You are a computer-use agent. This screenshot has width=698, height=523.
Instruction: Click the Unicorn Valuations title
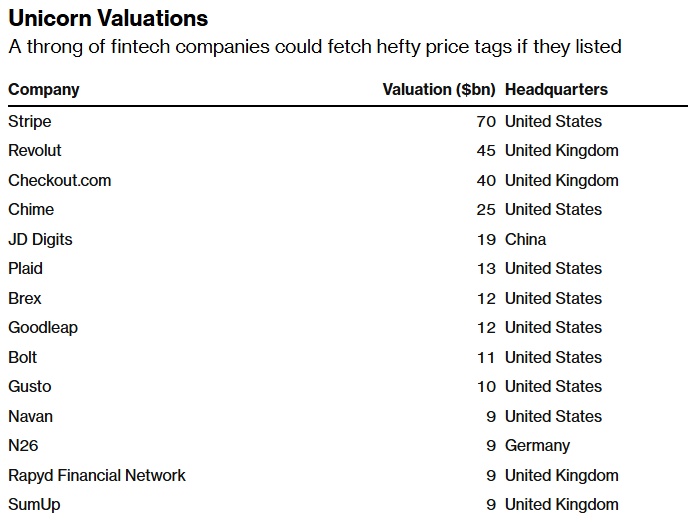tap(108, 19)
